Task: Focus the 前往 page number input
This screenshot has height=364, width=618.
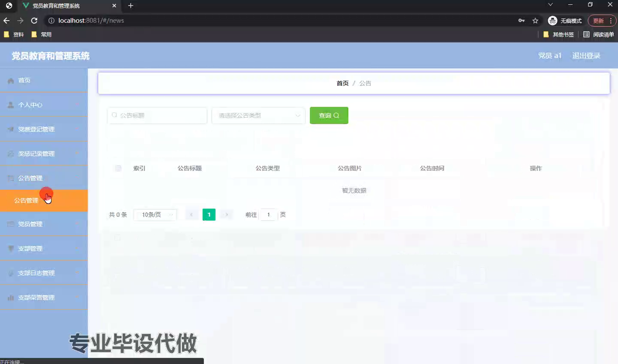Action: (268, 215)
